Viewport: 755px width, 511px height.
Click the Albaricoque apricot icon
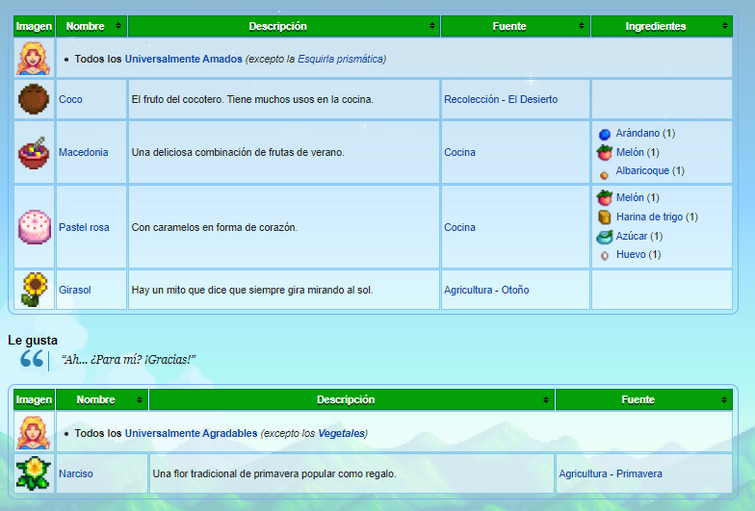click(604, 175)
